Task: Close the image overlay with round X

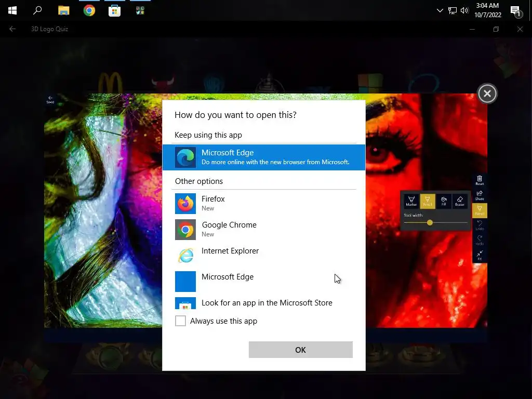Action: point(487,94)
